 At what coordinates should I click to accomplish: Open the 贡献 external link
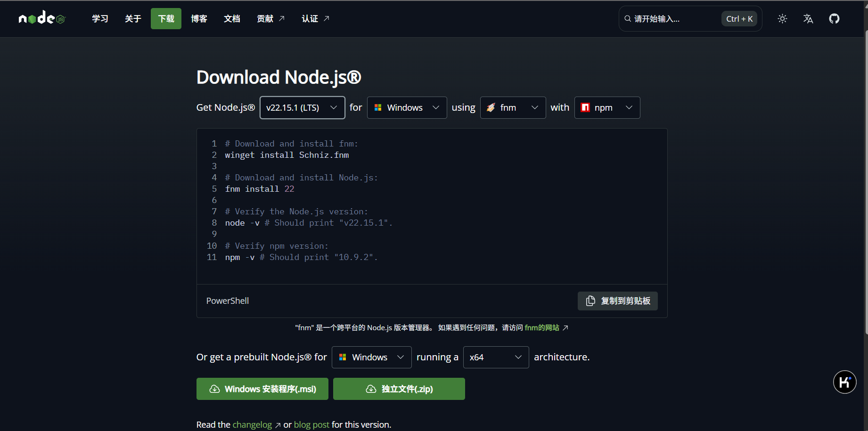click(270, 19)
